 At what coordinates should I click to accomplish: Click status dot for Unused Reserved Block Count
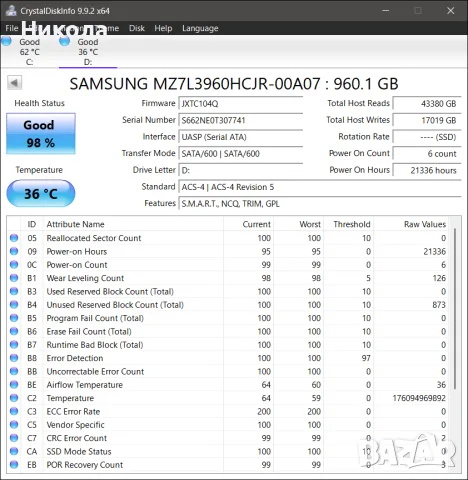tap(14, 304)
